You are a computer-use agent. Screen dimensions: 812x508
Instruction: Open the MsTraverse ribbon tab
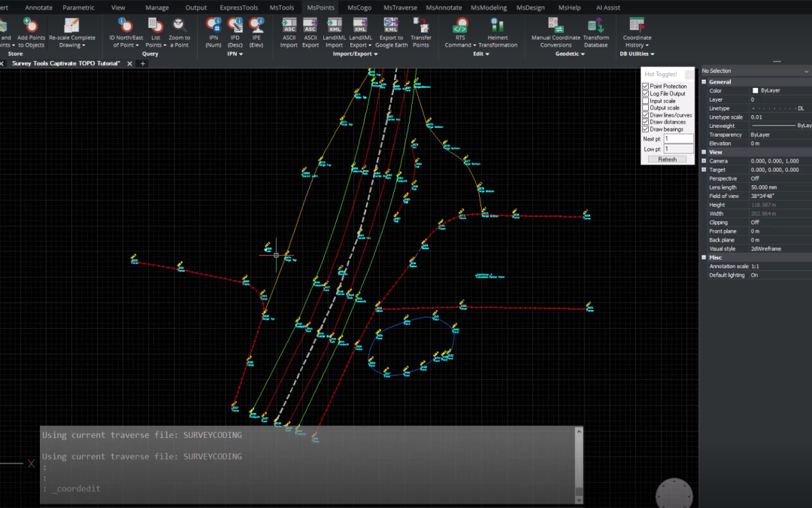point(400,7)
